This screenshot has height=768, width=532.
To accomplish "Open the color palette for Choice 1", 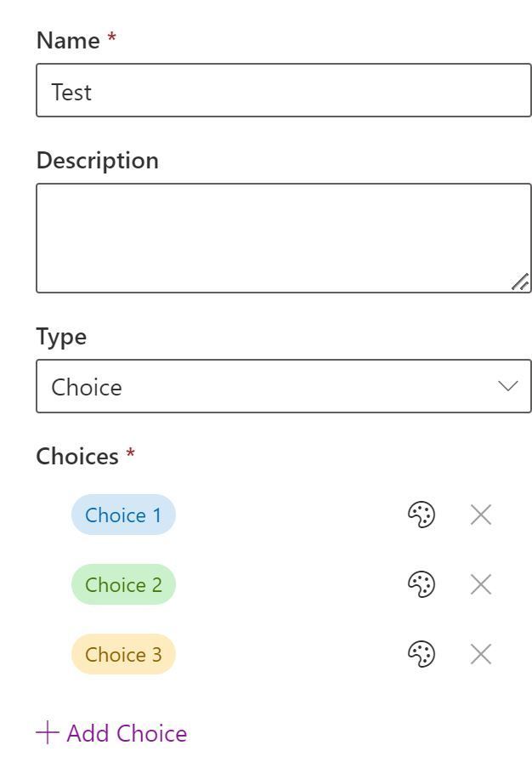I will [422, 515].
